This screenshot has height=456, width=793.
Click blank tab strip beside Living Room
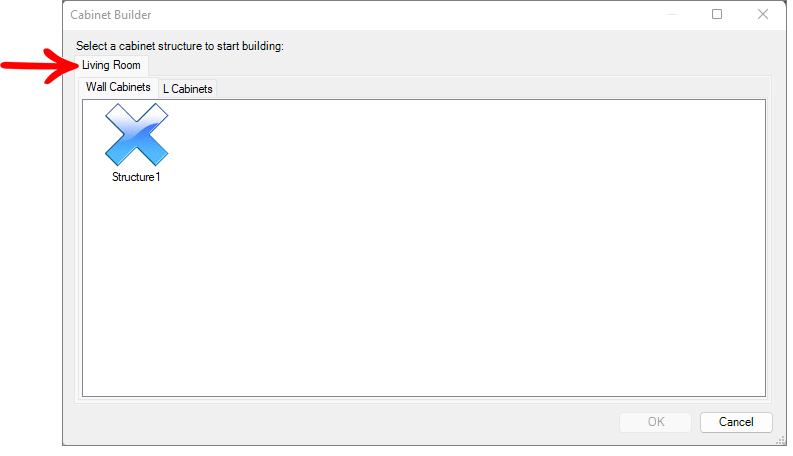pos(455,66)
